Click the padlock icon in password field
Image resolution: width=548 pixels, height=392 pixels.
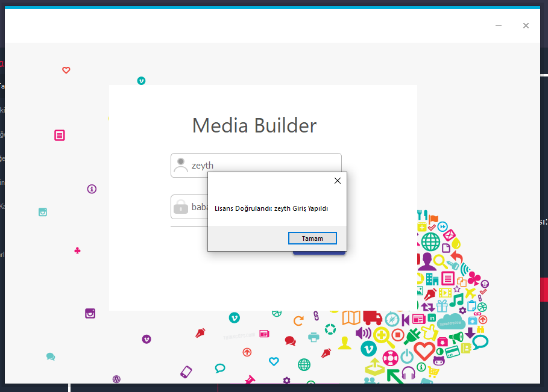[181, 207]
